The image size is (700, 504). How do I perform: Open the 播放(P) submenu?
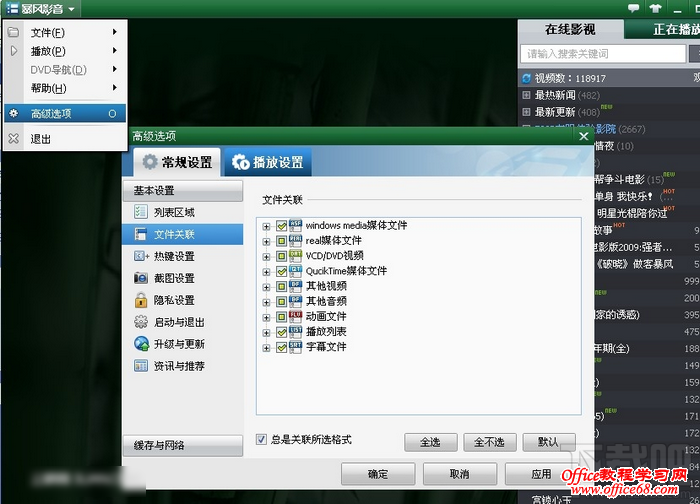pos(65,50)
